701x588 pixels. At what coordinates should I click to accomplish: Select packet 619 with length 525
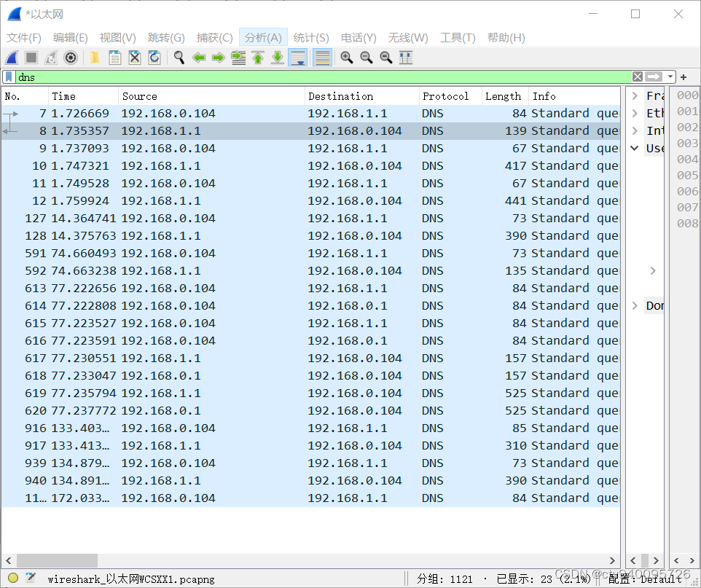tap(310, 393)
